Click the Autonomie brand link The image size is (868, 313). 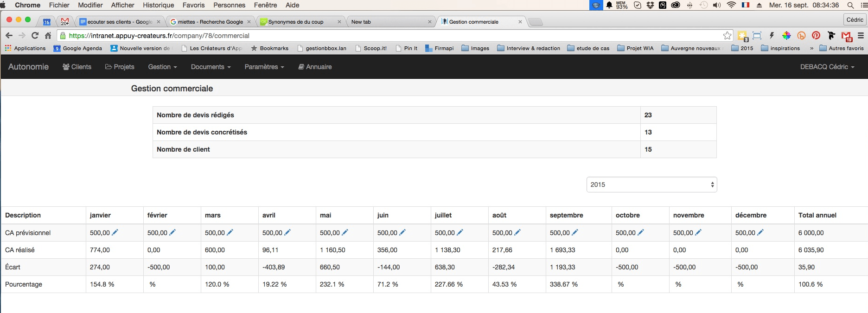(x=28, y=67)
